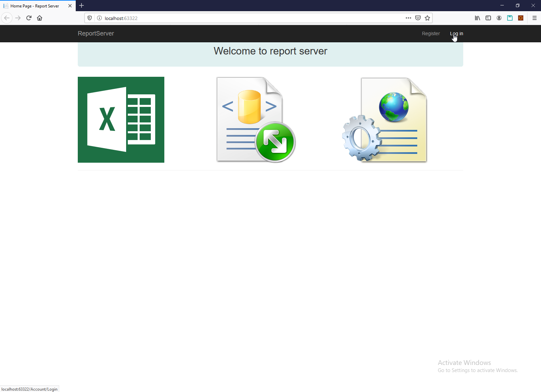Restore down the browser window
The image size is (541, 392).
coord(518,5)
